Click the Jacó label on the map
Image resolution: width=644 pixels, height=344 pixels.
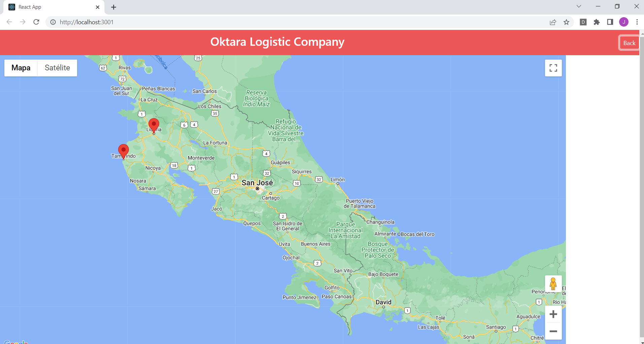point(216,209)
